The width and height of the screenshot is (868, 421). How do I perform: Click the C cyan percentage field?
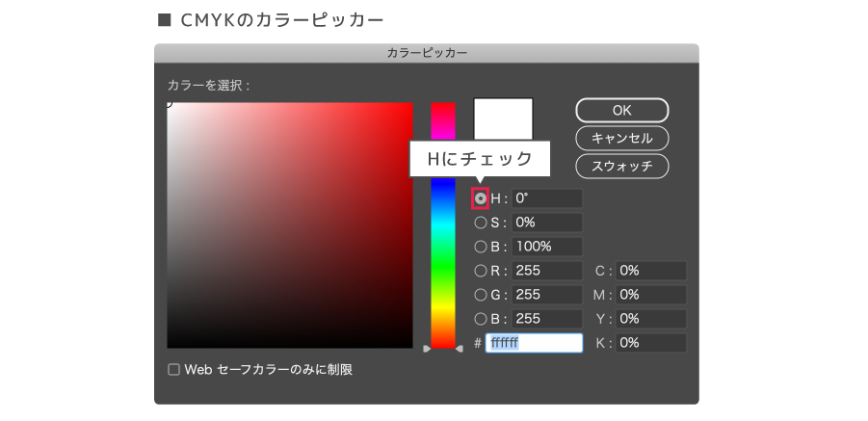tap(651, 271)
